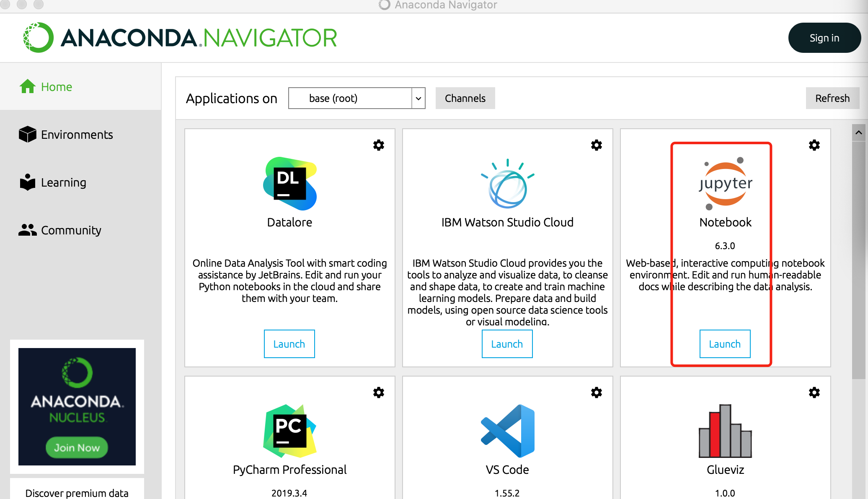868x499 pixels.
Task: Expand the base (root) environment dropdown
Action: tap(418, 98)
